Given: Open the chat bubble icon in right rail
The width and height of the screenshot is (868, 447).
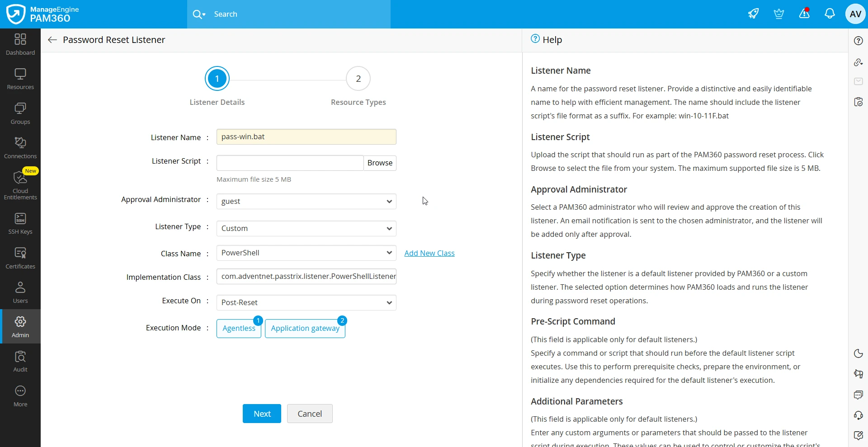Looking at the screenshot, I should tap(859, 395).
